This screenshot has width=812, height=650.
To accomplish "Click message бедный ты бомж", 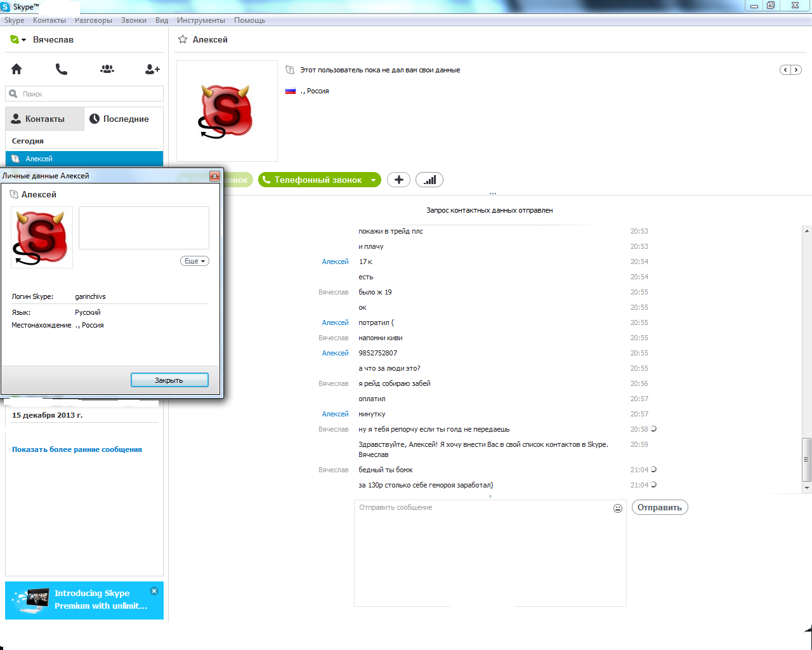I will (386, 470).
